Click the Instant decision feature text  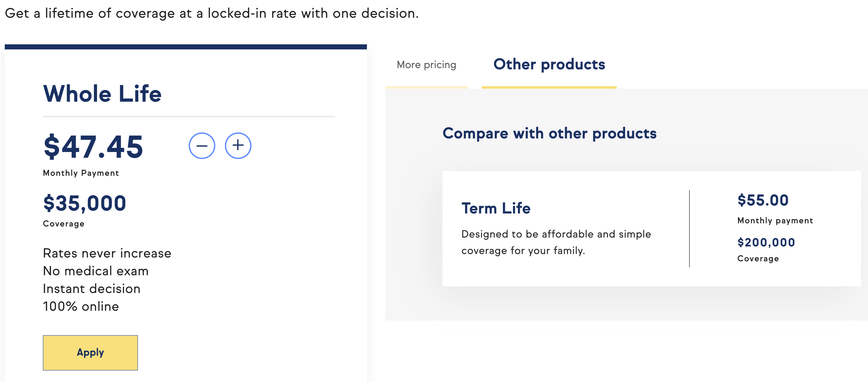pyautogui.click(x=92, y=289)
